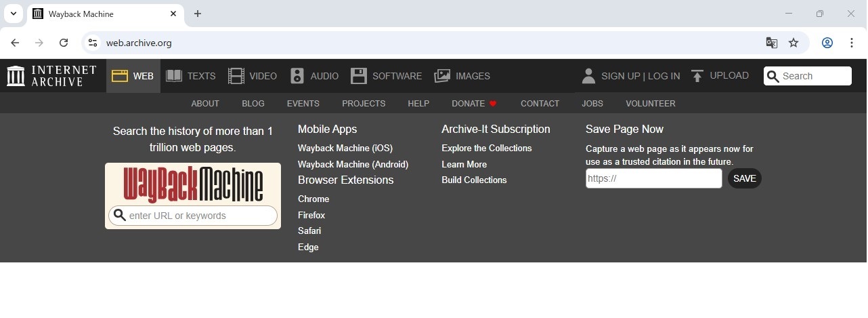Screen dimensions: 868x318
Task: Select the Software floppy disk icon
Action: coord(359,76)
